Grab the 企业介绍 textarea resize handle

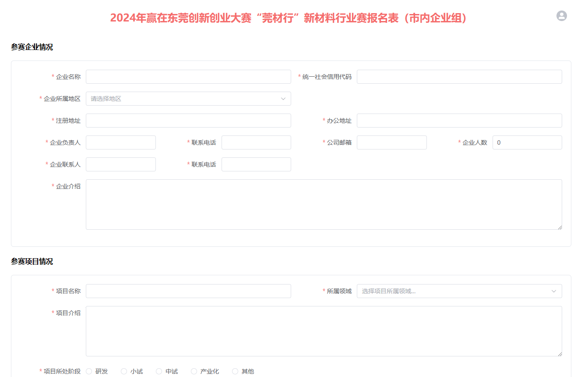[560, 227]
